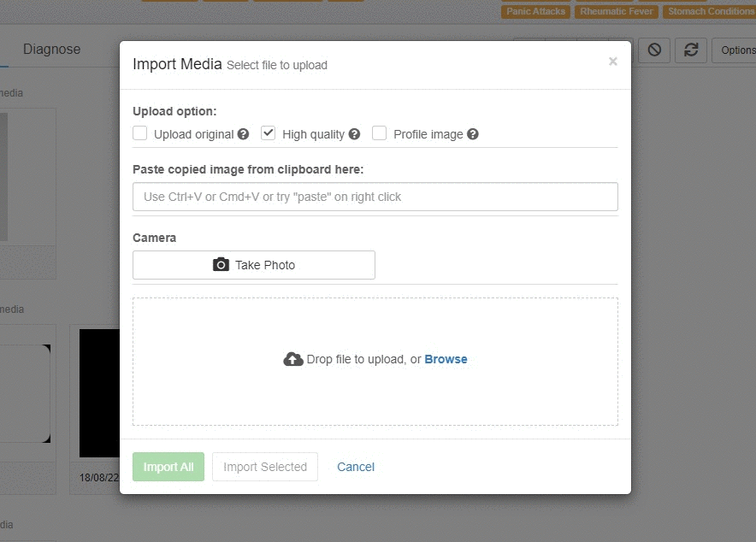756x542 pixels.
Task: Click the ban icon in background toolbar
Action: 654,50
